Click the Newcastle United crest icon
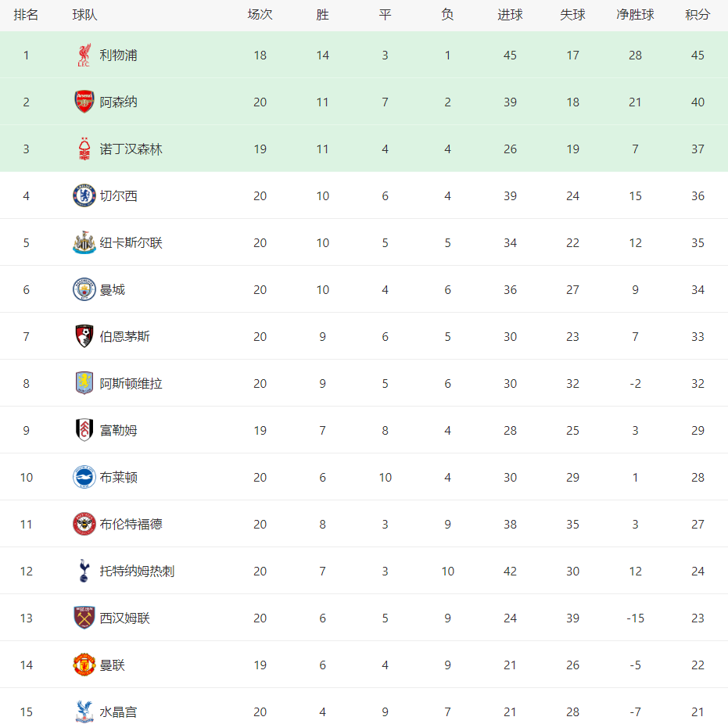Screen dimensions: 728x724 [x=84, y=242]
